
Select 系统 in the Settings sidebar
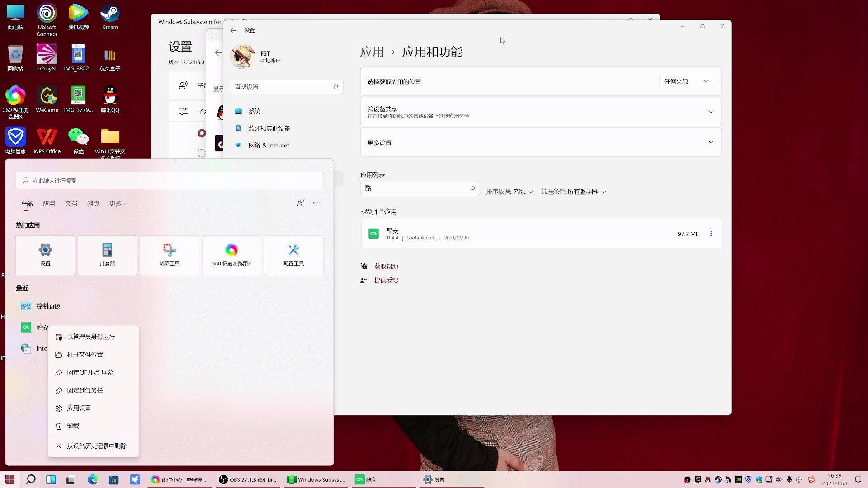coord(254,111)
